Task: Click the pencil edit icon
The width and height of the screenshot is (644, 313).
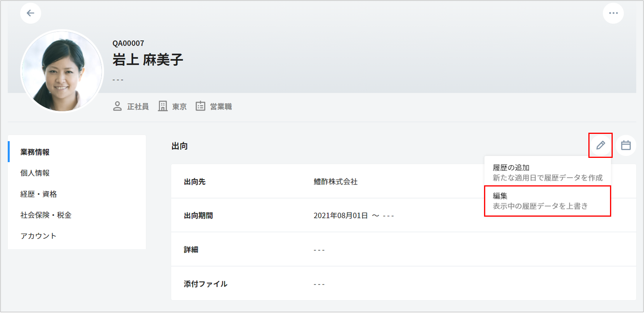Action: tap(600, 145)
